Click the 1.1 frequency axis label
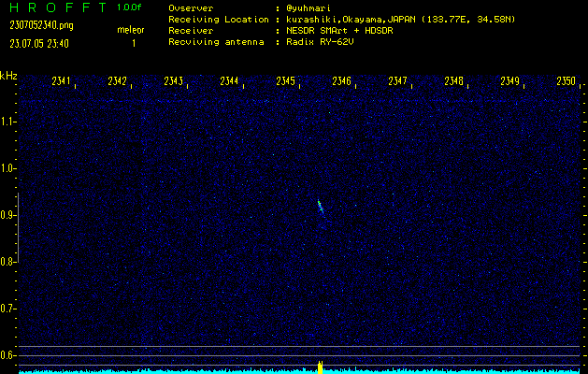588x374 pixels. tap(8, 122)
